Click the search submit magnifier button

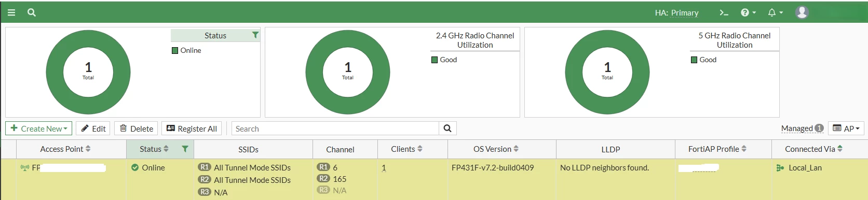point(447,128)
